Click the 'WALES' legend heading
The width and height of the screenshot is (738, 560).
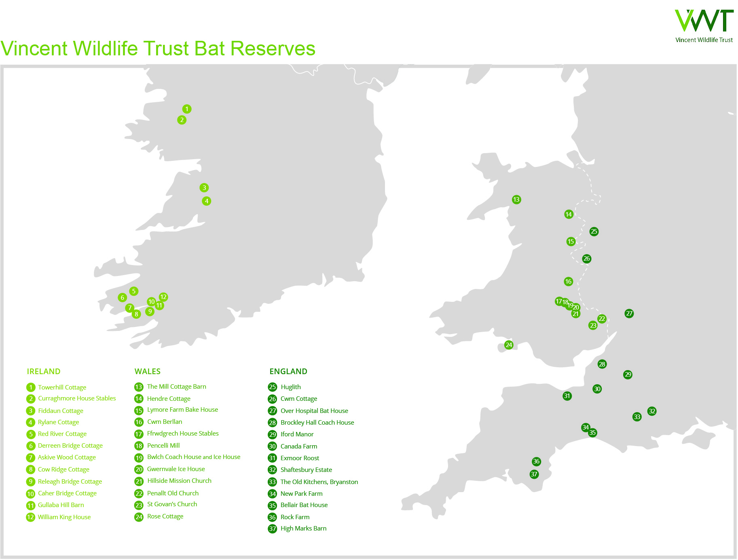tap(148, 372)
